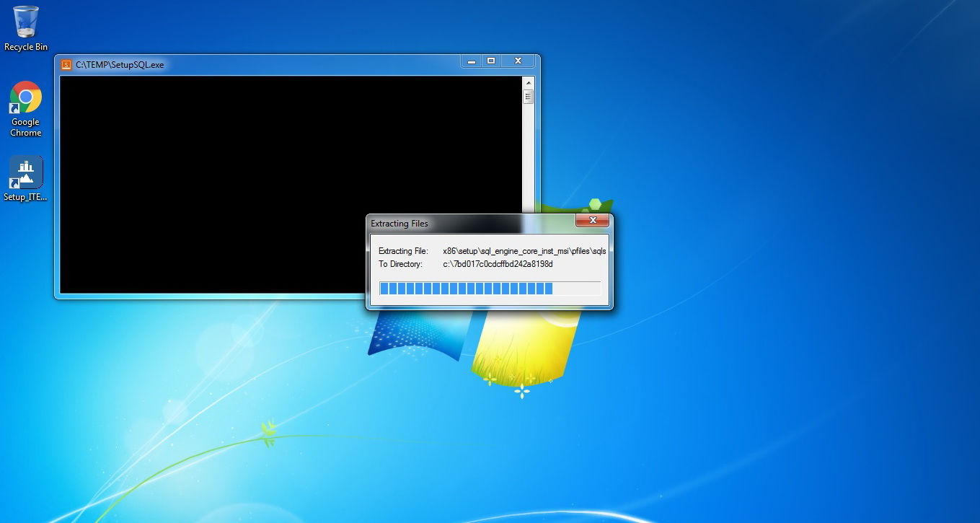
Task: Click the x86\setup\sql_engine_core_inst_msi path text
Action: click(x=524, y=251)
